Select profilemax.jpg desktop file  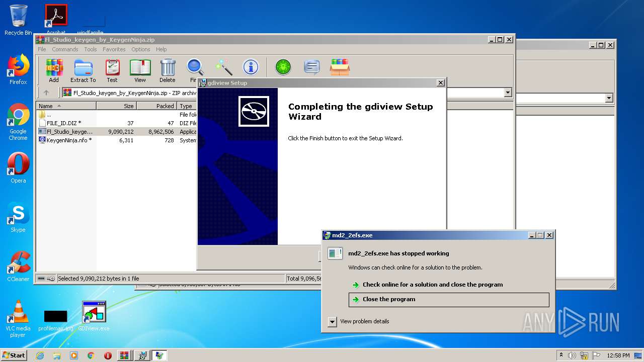(x=55, y=320)
